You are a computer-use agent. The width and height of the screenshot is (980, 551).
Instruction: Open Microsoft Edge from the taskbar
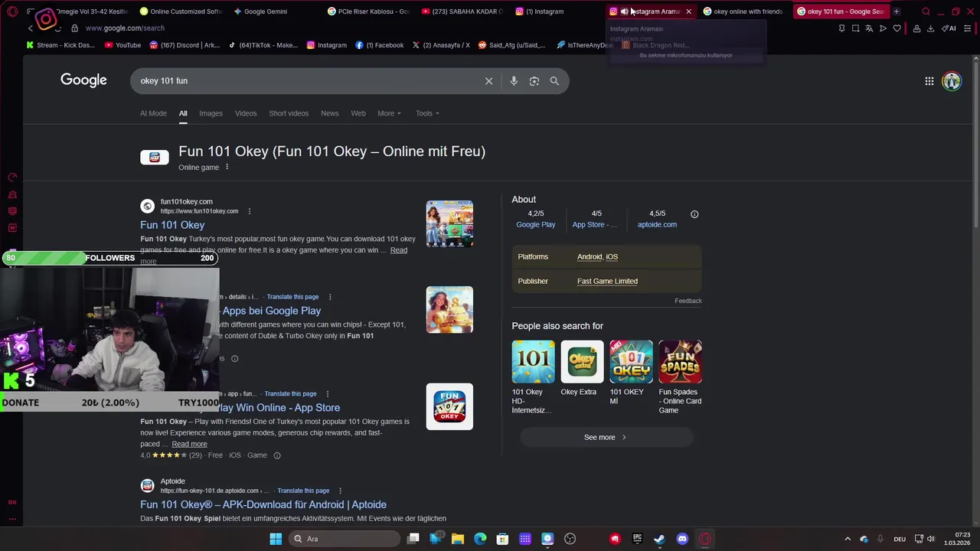(480, 539)
